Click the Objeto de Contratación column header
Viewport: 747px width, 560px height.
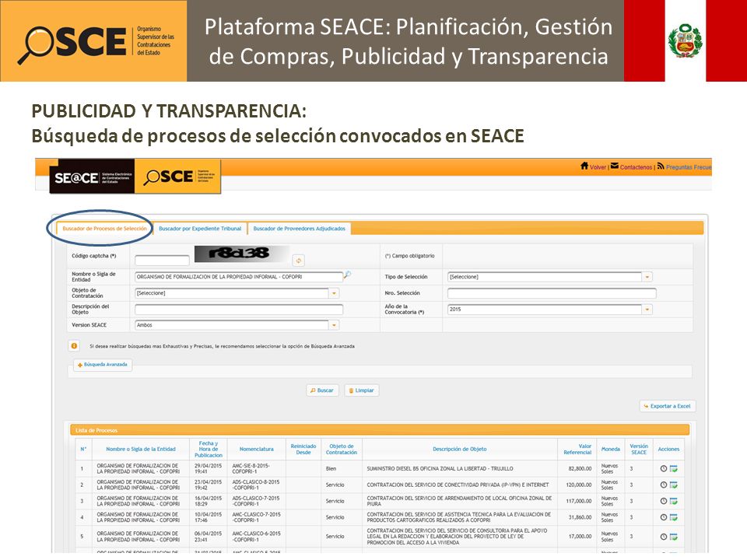click(x=342, y=449)
